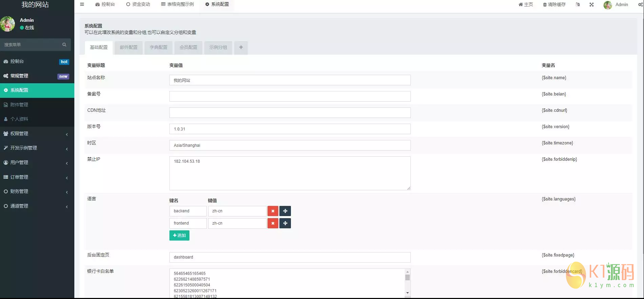
Task: Expand the 订单管理 sidebar menu
Action: coord(37,177)
